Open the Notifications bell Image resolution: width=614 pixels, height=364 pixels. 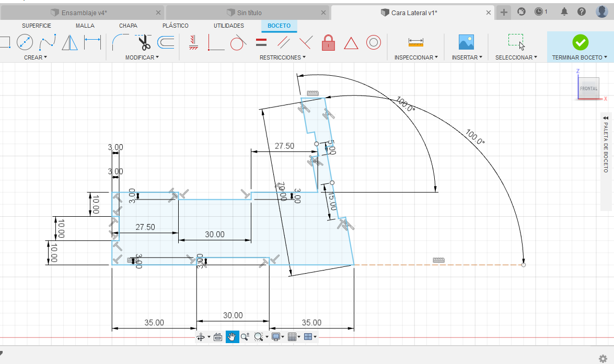coord(564,11)
